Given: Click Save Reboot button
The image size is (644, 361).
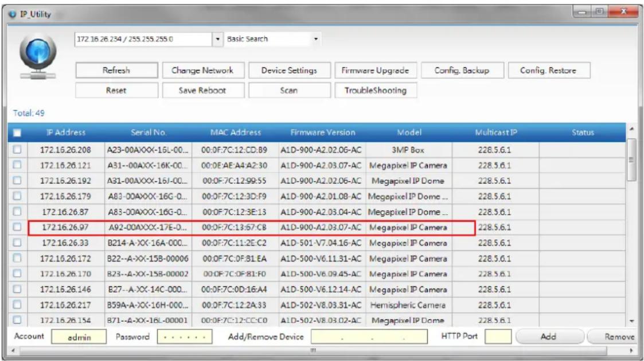Looking at the screenshot, I should pyautogui.click(x=203, y=91).
